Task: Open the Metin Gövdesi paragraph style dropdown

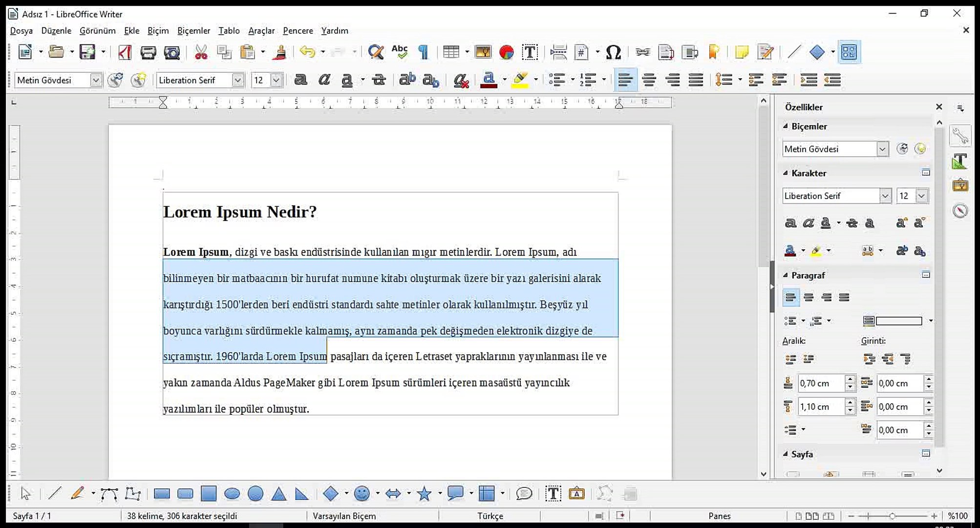Action: (96, 80)
